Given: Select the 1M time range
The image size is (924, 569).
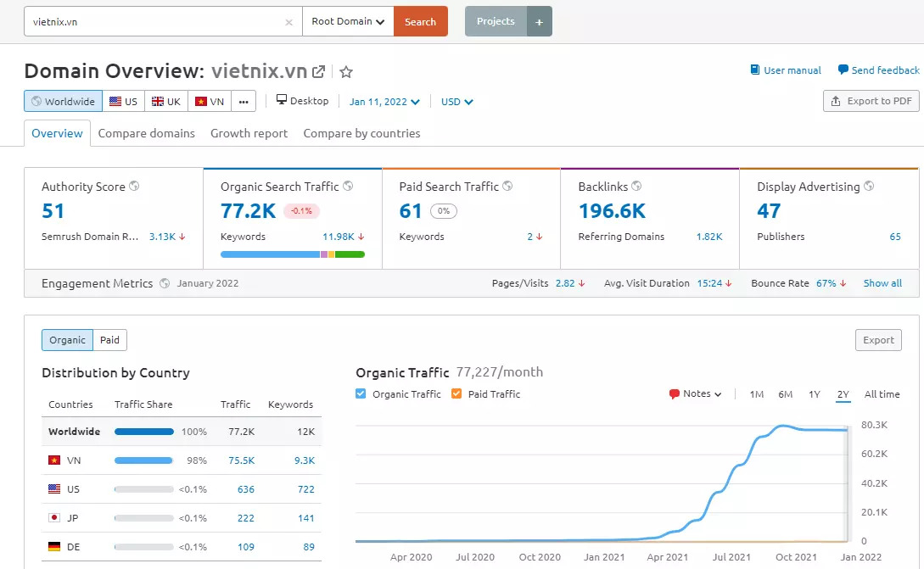Looking at the screenshot, I should 757,394.
